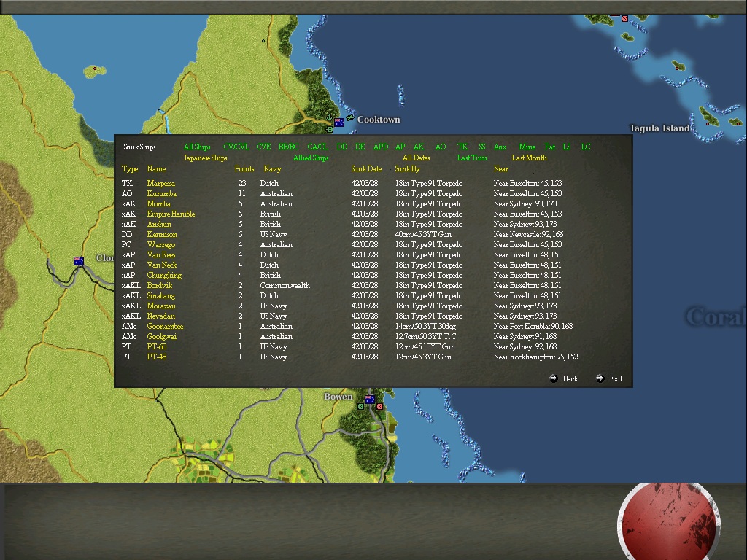Click the green unit marker near Bowen

point(360,407)
